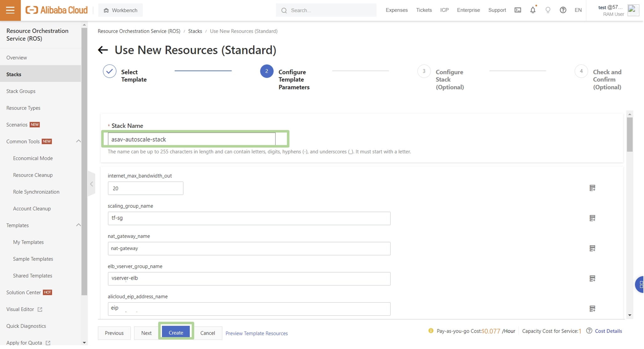This screenshot has height=349, width=644.
Task: Open the EN language menu
Action: [578, 10]
